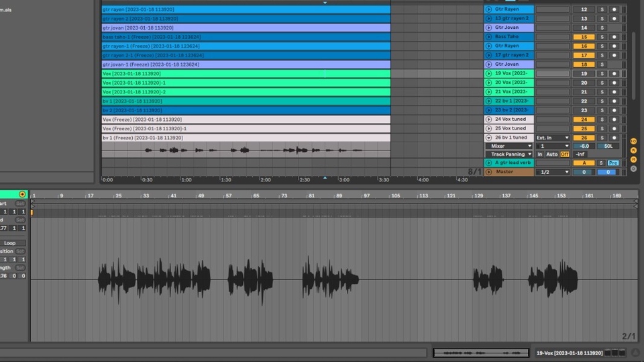Toggle the track 26 activator button
The image size is (644, 362).
(584, 138)
